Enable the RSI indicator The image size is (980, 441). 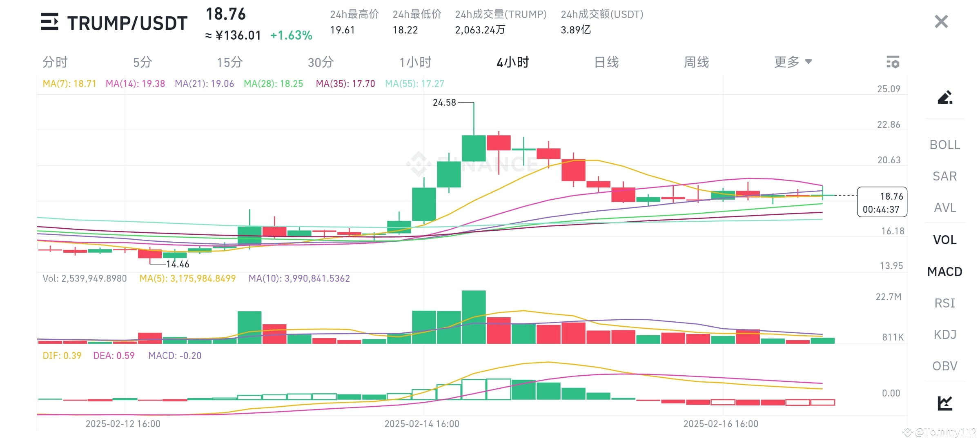click(944, 303)
